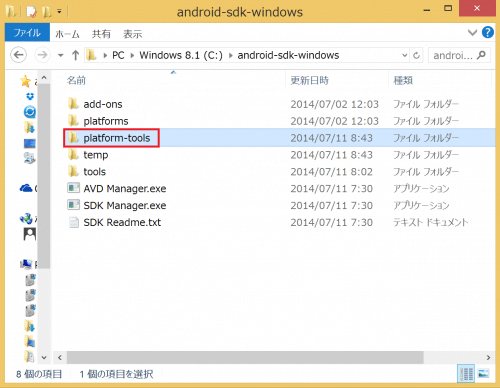
Task: Refresh the current folder view
Action: point(416,55)
